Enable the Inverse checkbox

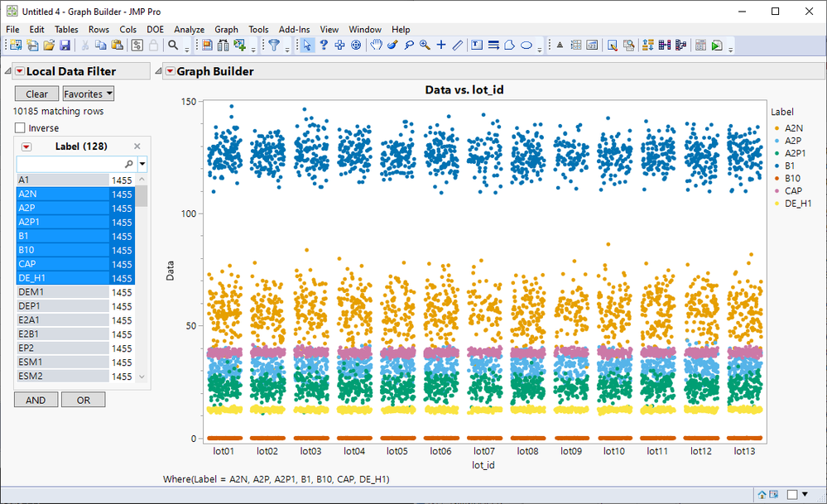point(20,128)
